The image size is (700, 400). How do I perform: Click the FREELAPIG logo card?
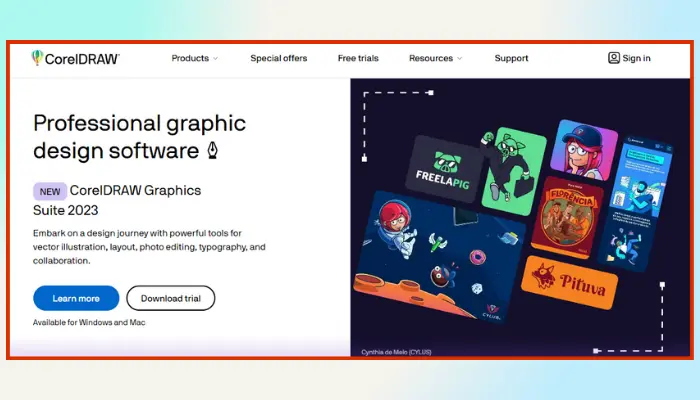tap(443, 170)
